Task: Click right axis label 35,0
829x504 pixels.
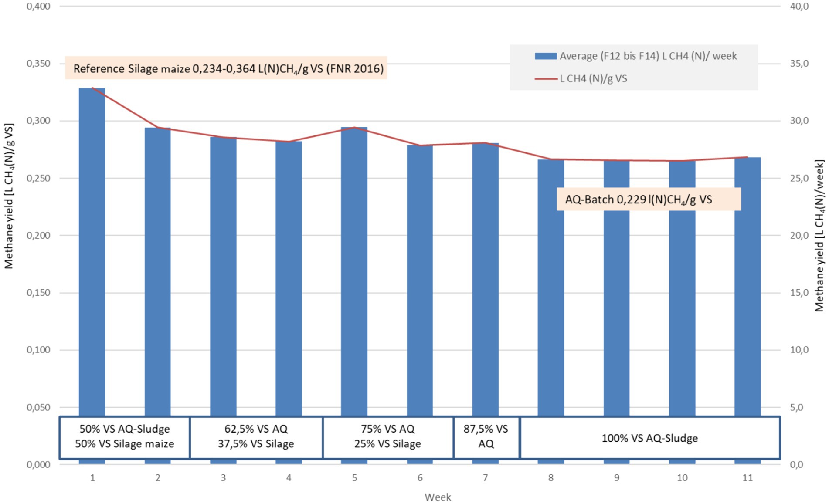Action: [x=799, y=64]
